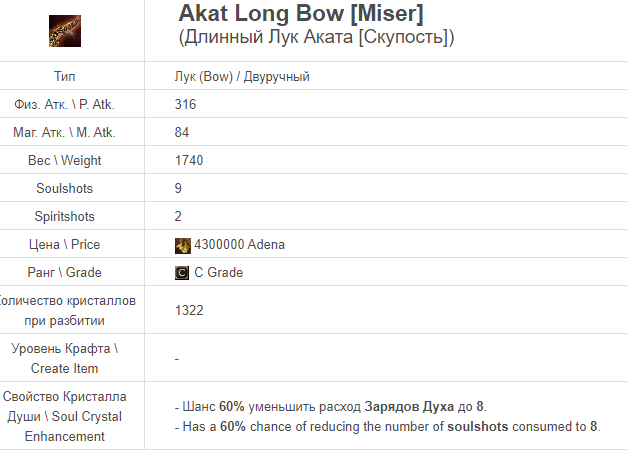Click the Russian subtitle Длинный Лук Аката
Viewport: 627px width, 452px height.
(316, 38)
